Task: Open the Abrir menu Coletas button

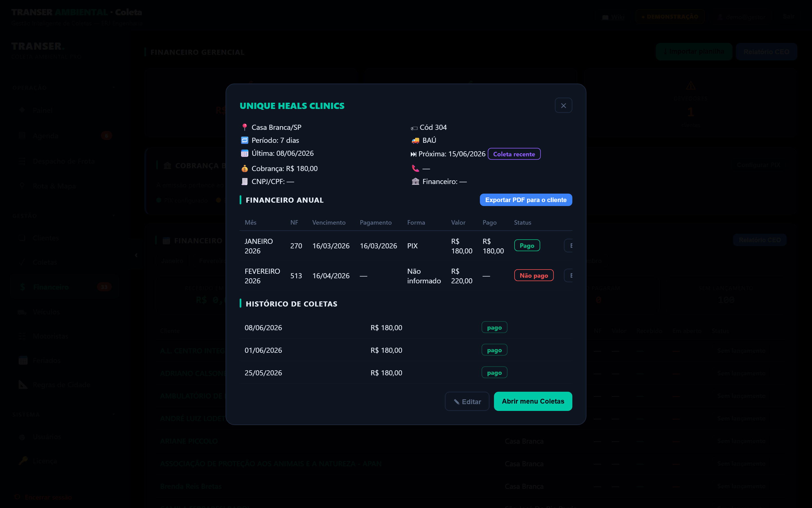Action: (533, 401)
